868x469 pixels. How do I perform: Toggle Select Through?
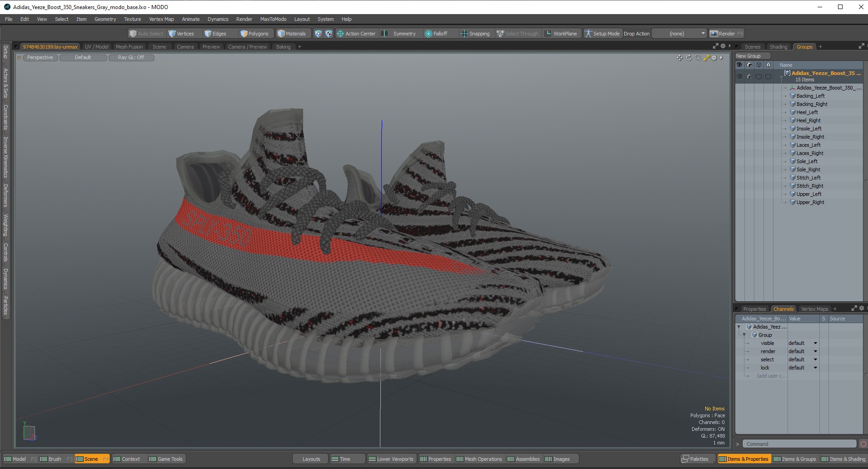coord(517,34)
